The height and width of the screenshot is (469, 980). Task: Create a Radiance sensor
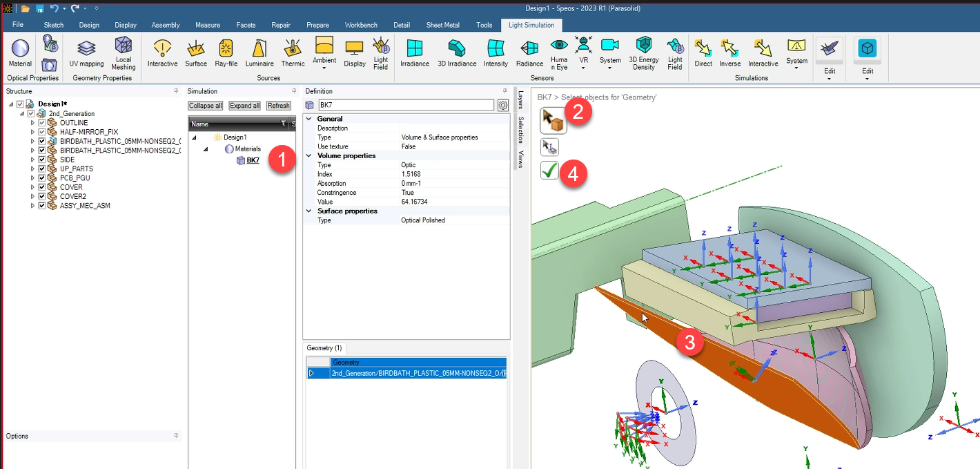coord(529,53)
